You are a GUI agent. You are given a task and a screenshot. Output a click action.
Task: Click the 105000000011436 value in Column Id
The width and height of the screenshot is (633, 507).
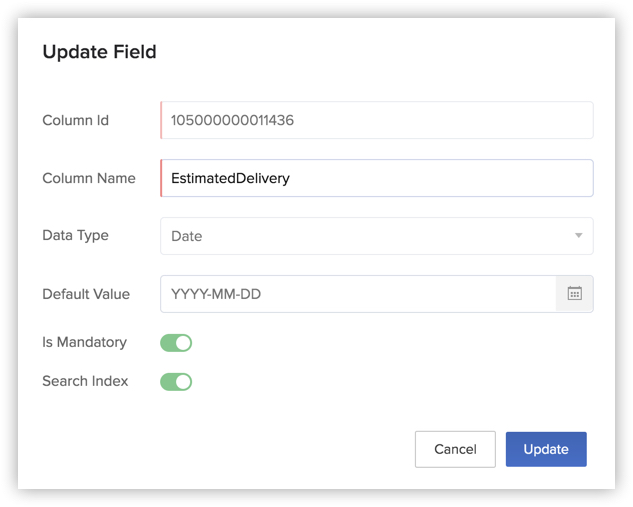tap(232, 120)
